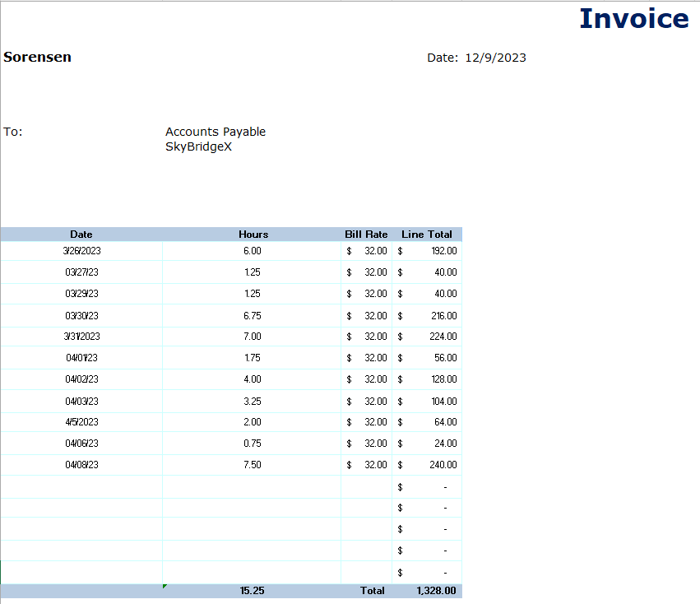700x604 pixels.
Task: Click the invoice date value 12/9/2023
Action: 495,58
